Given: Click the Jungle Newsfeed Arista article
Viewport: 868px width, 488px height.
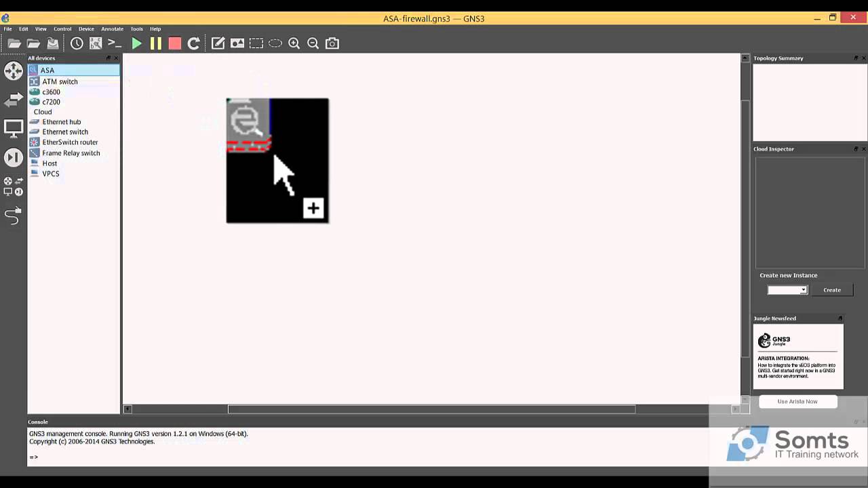Looking at the screenshot, I should [x=798, y=357].
